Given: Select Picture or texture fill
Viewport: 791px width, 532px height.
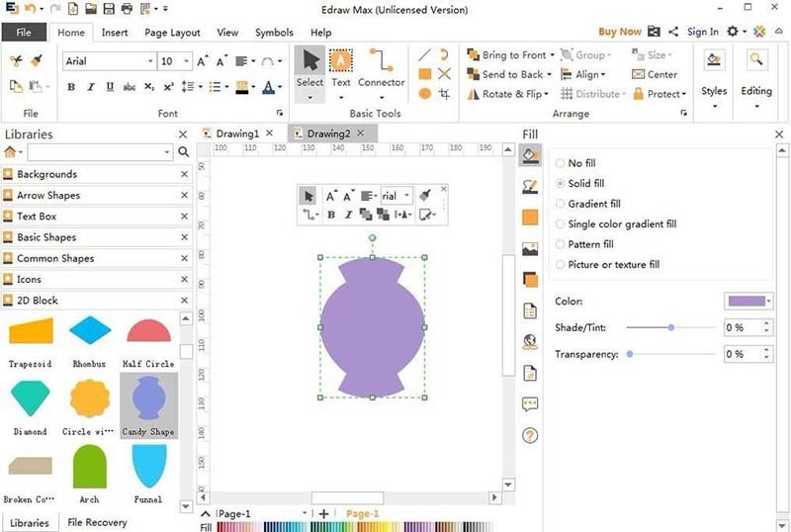Looking at the screenshot, I should pyautogui.click(x=607, y=264).
